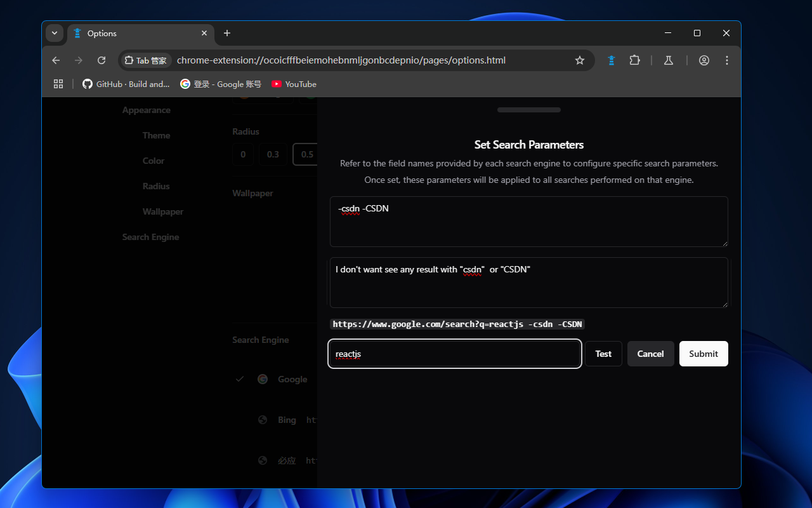This screenshot has width=812, height=508.
Task: Go to Color in sidebar
Action: point(154,161)
